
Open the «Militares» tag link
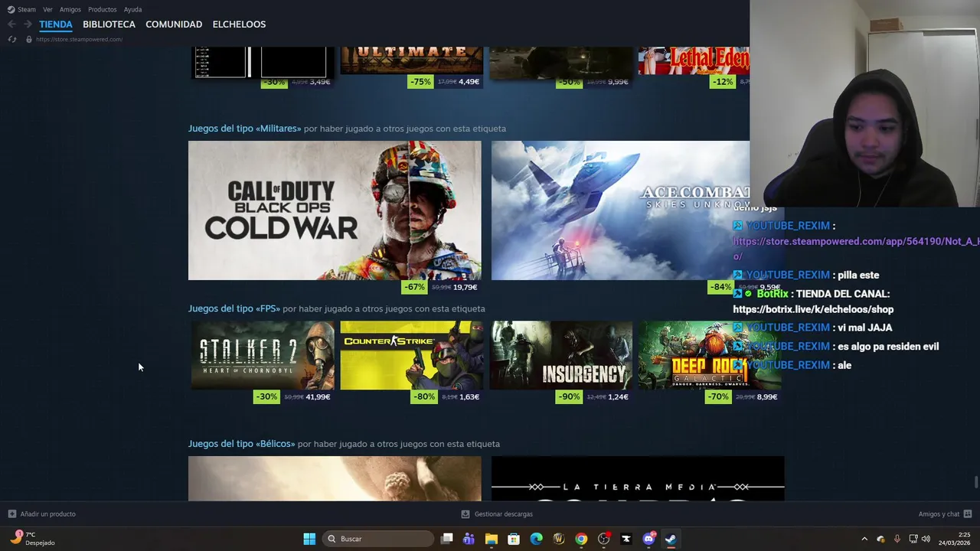pos(245,129)
